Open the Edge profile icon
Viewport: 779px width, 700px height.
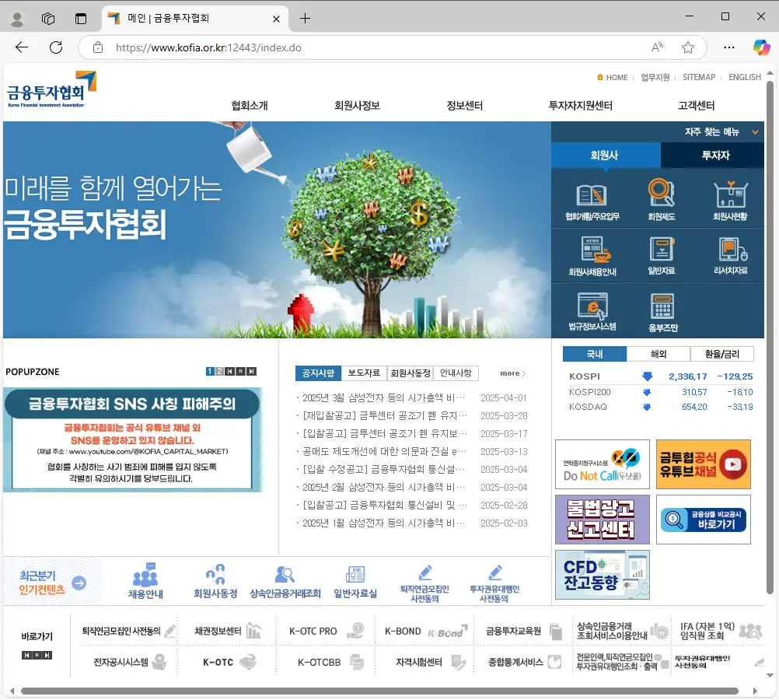[17, 19]
